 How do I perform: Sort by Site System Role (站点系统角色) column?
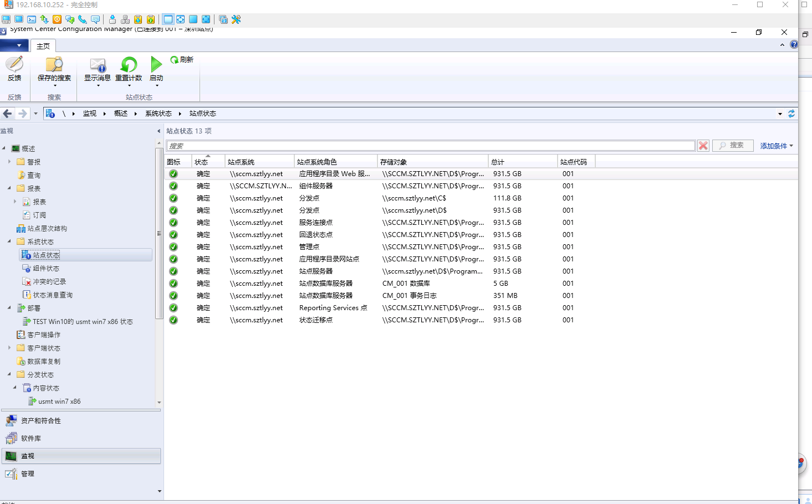tap(336, 162)
